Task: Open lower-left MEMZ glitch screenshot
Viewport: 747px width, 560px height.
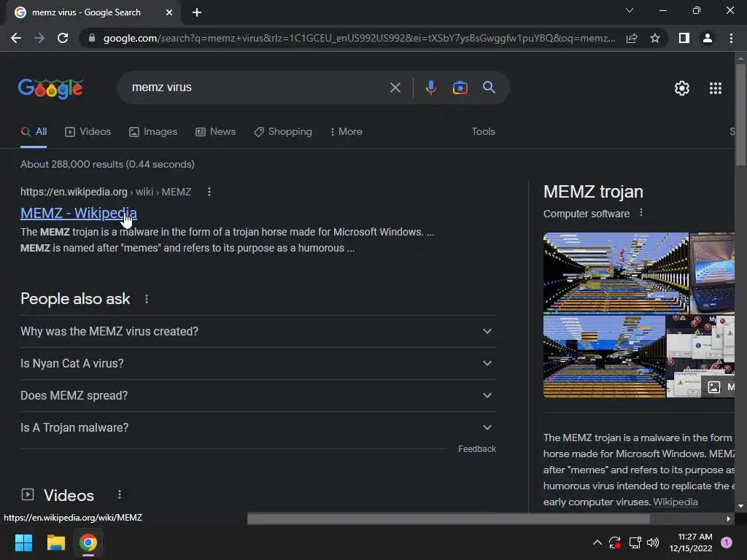Action: click(x=604, y=356)
